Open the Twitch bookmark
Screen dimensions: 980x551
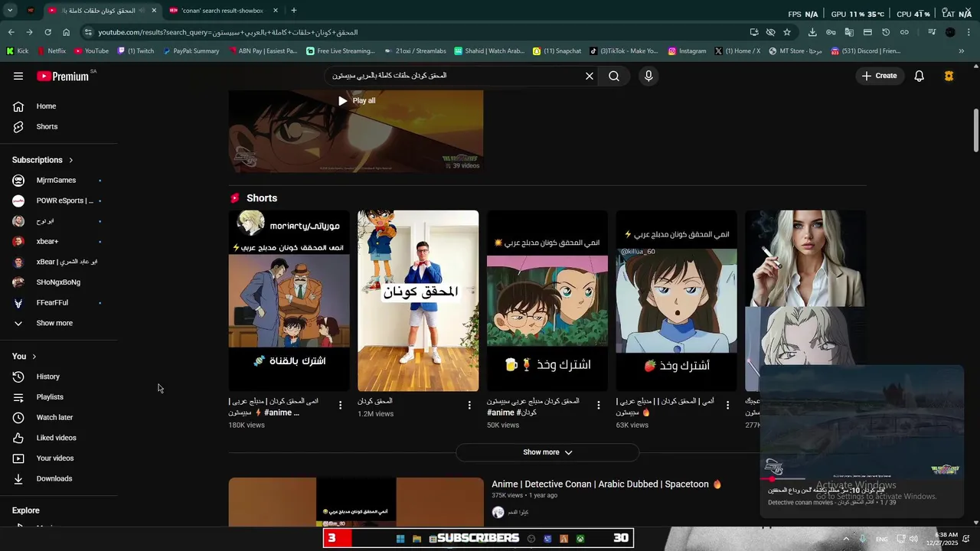tap(136, 51)
